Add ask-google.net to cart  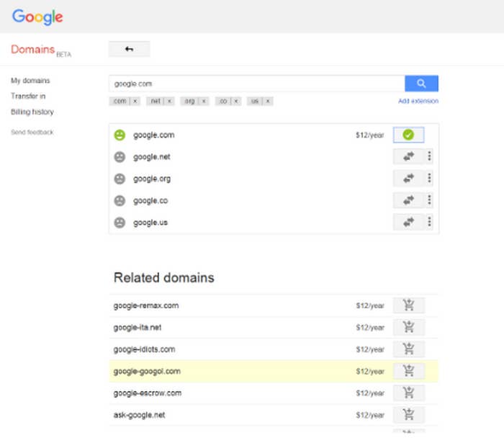coord(409,415)
